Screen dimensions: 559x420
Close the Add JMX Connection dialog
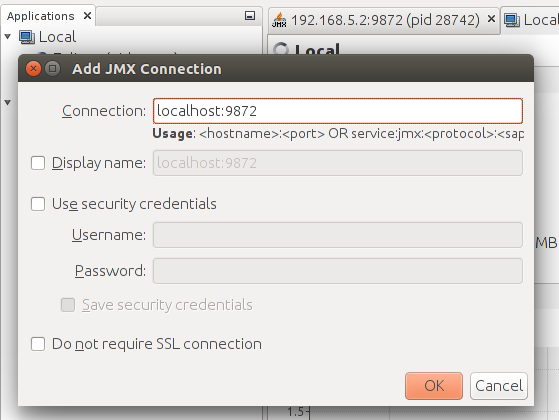point(34,68)
